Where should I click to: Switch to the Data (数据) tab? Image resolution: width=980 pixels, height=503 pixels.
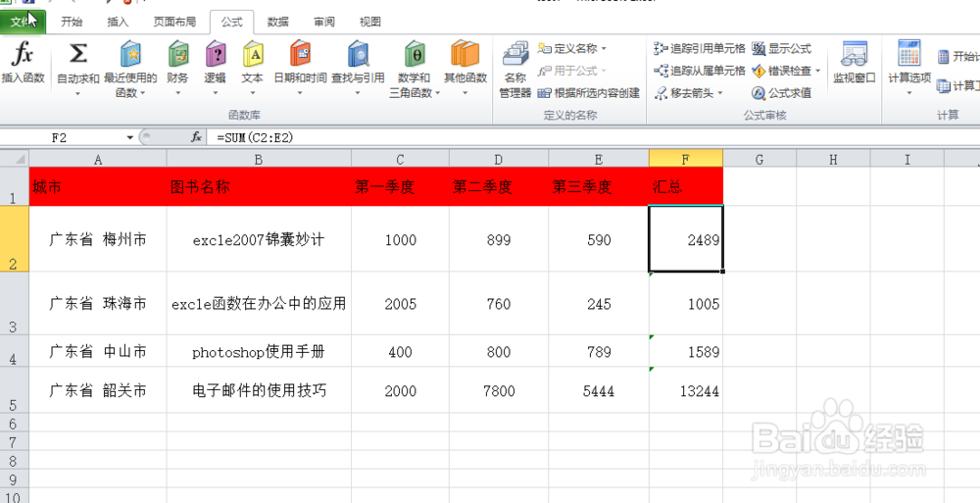(278, 22)
